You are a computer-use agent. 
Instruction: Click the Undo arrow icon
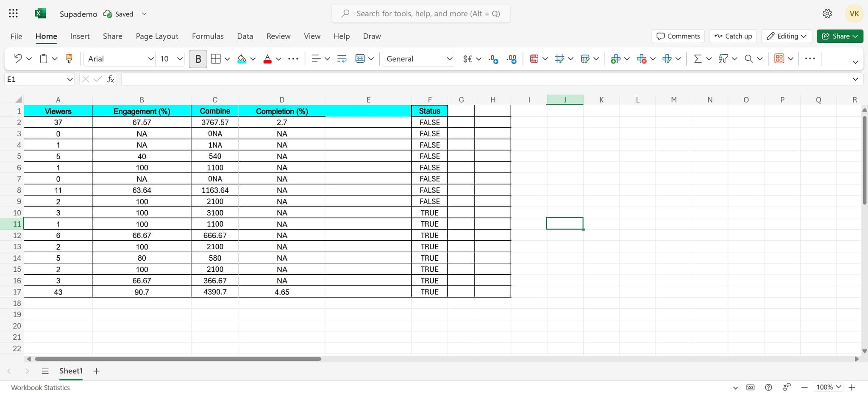pos(18,59)
